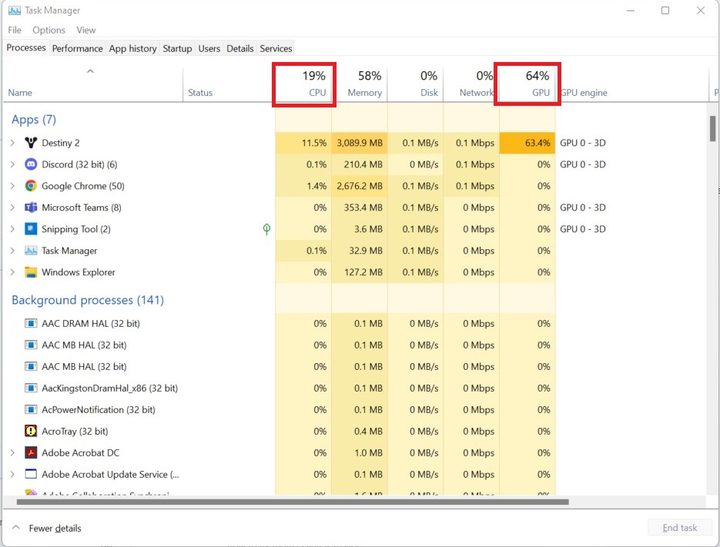The width and height of the screenshot is (720, 547).
Task: Click the AAC DRAM HAL process icon
Action: (x=31, y=324)
